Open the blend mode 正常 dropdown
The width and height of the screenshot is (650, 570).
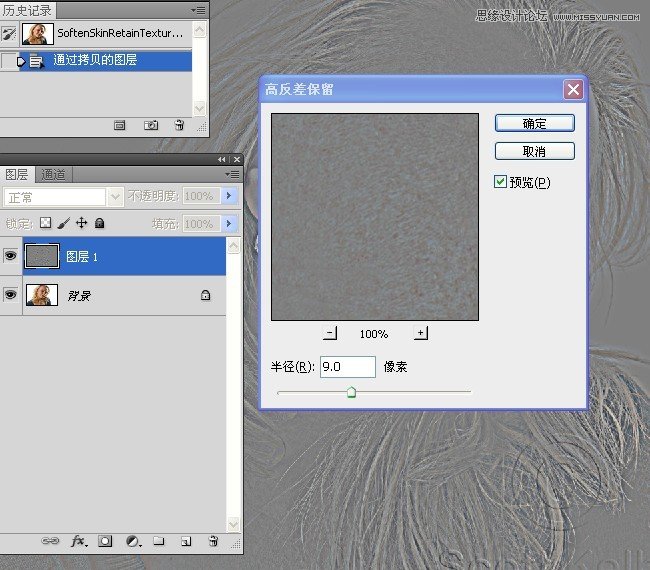[x=115, y=197]
